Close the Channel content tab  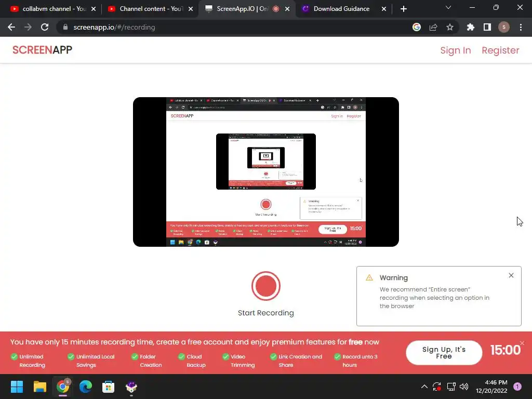[191, 9]
